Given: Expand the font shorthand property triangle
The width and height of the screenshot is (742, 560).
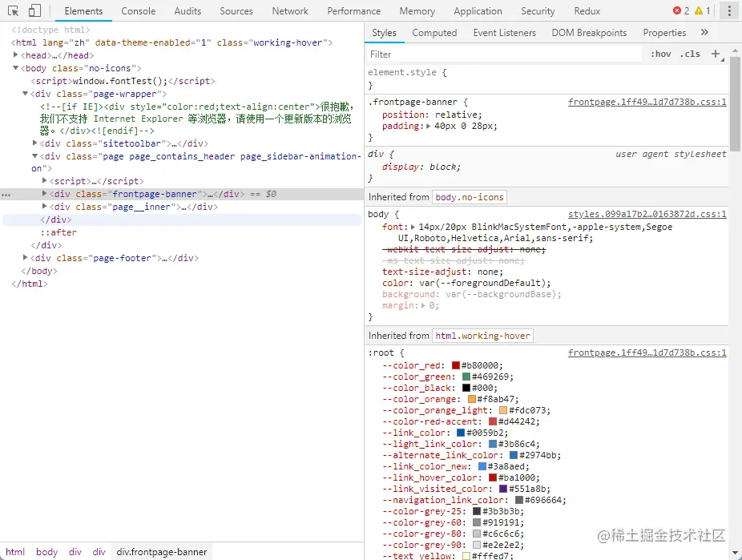Looking at the screenshot, I should coord(413,227).
